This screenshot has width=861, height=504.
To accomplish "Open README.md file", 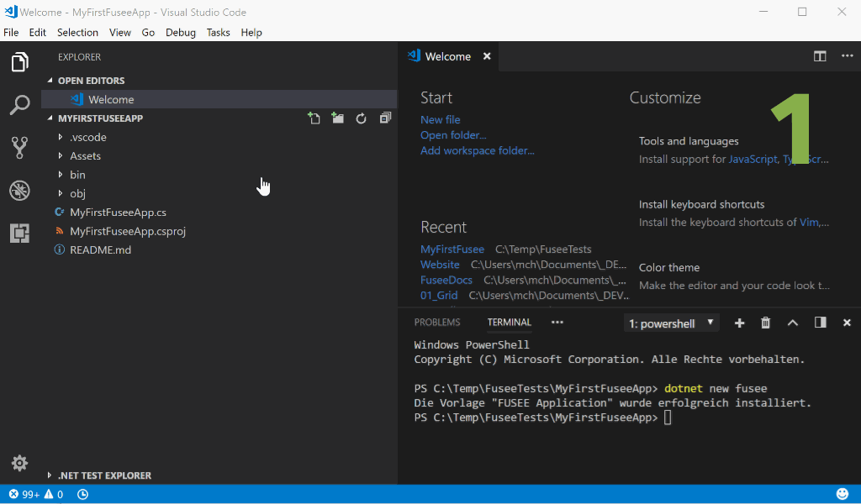I will click(x=101, y=249).
